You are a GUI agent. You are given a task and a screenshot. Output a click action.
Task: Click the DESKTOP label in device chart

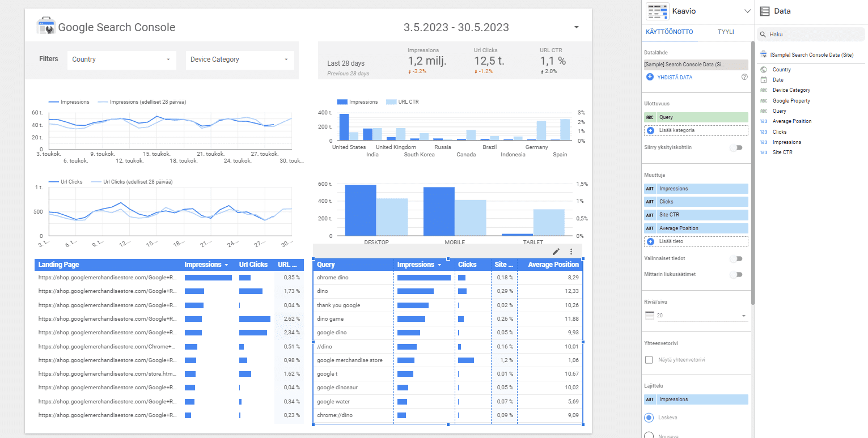pos(375,243)
